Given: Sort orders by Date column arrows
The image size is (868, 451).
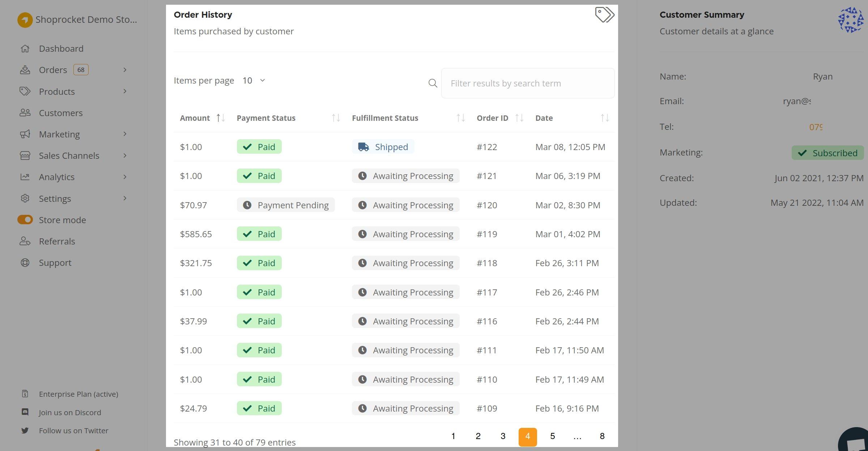Looking at the screenshot, I should (605, 118).
